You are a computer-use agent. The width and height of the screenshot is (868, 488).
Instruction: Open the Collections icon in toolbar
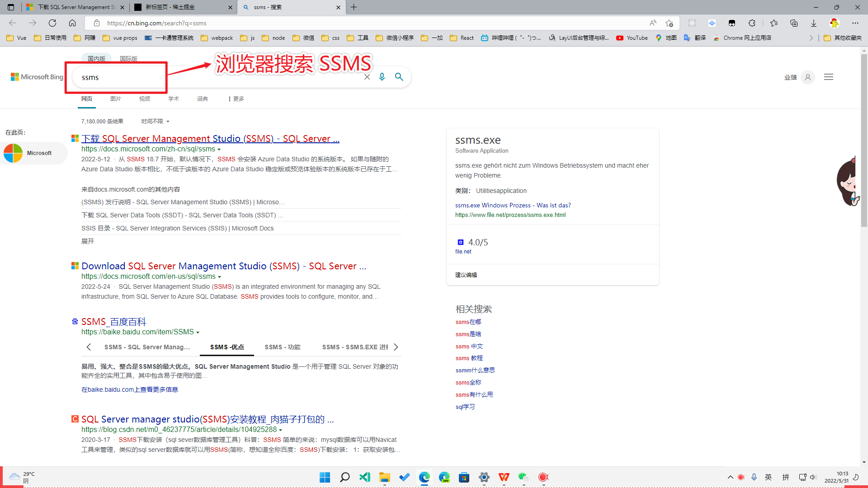click(x=794, y=23)
